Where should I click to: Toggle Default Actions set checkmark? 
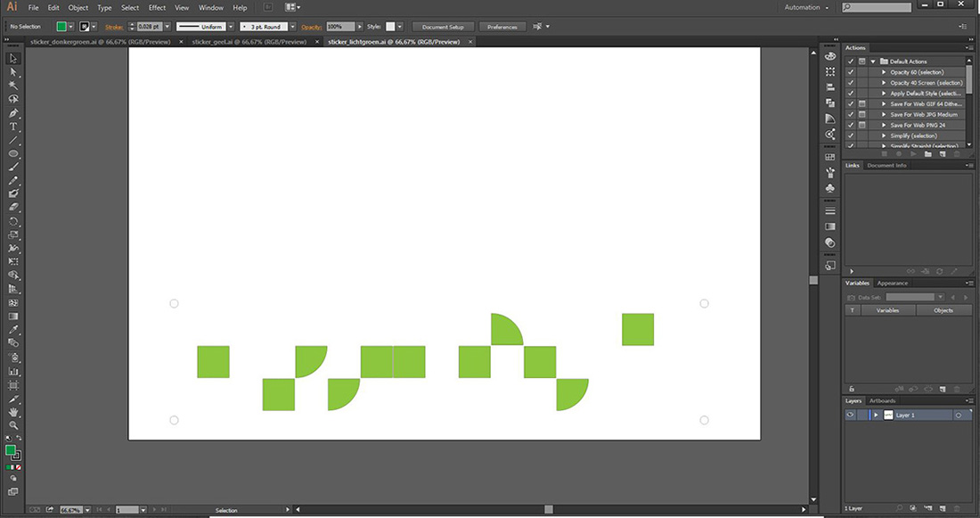(x=851, y=62)
